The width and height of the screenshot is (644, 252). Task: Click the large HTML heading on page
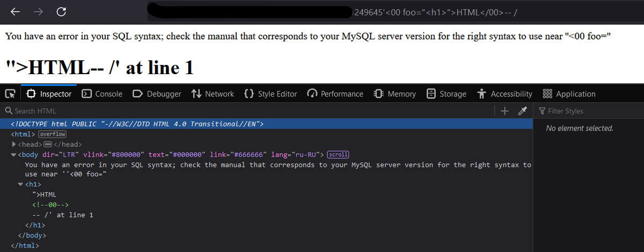pos(99,67)
